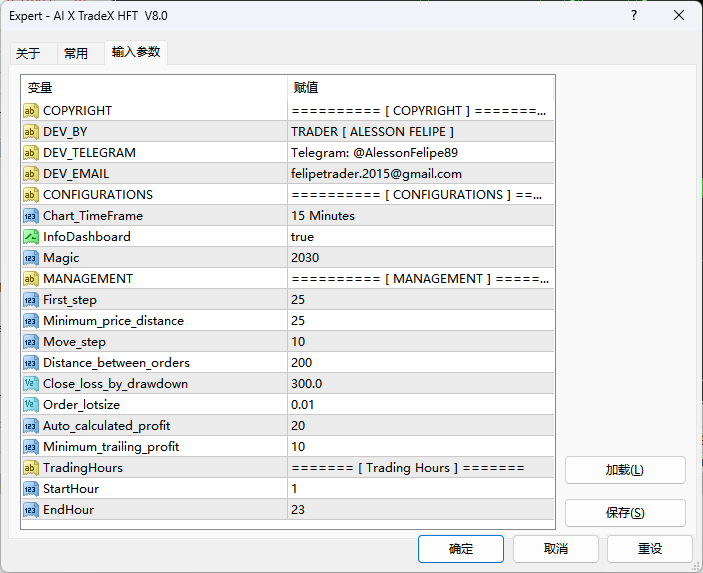The width and height of the screenshot is (703, 573).
Task: Open the 常用 tab
Action: coord(76,54)
